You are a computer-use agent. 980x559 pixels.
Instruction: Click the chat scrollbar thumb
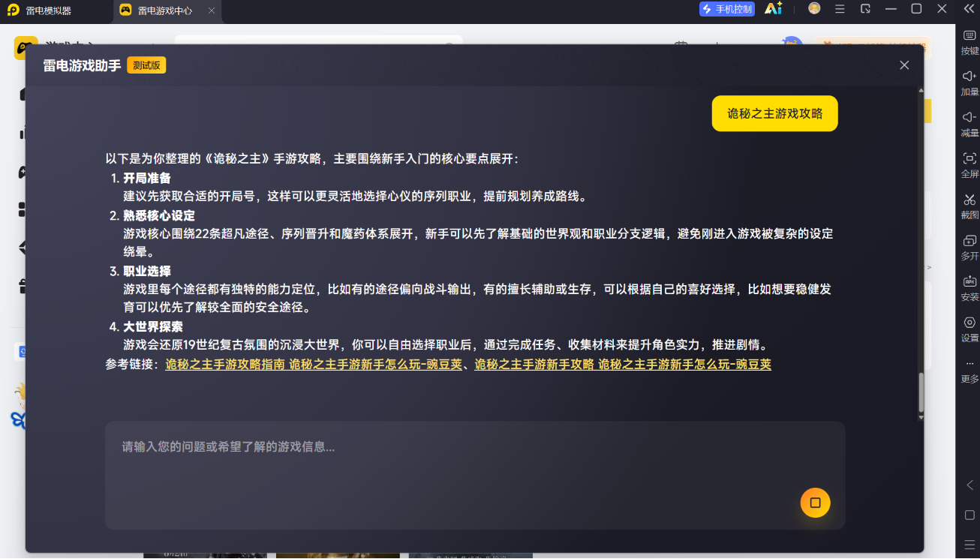(x=921, y=392)
